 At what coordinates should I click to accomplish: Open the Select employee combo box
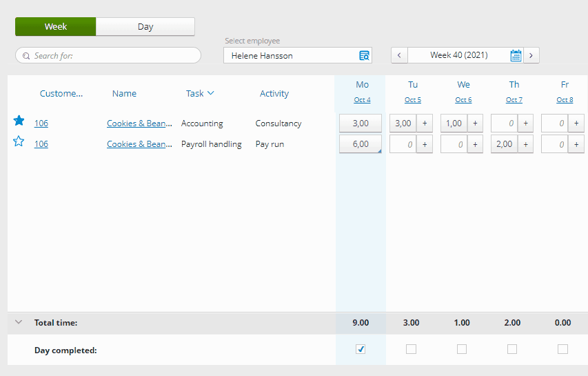click(x=290, y=55)
